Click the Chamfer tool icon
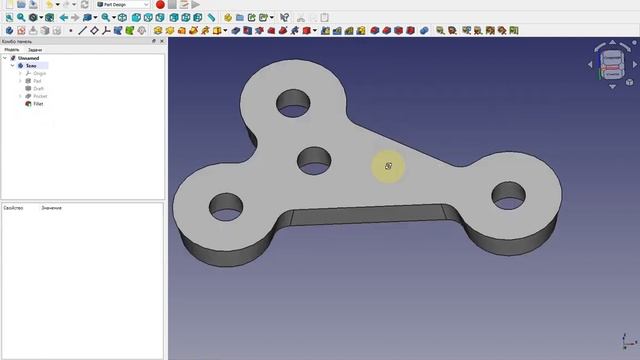Viewport: 640px width, 360px height. tap(387, 31)
